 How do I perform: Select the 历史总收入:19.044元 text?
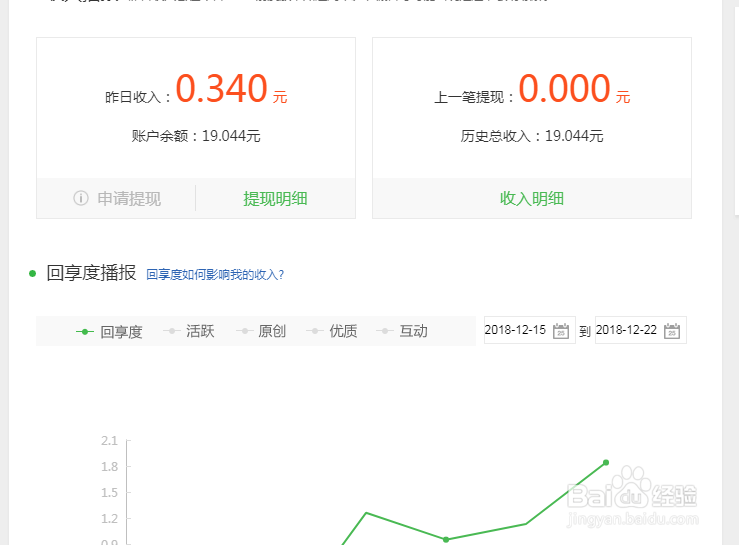pyautogui.click(x=532, y=136)
